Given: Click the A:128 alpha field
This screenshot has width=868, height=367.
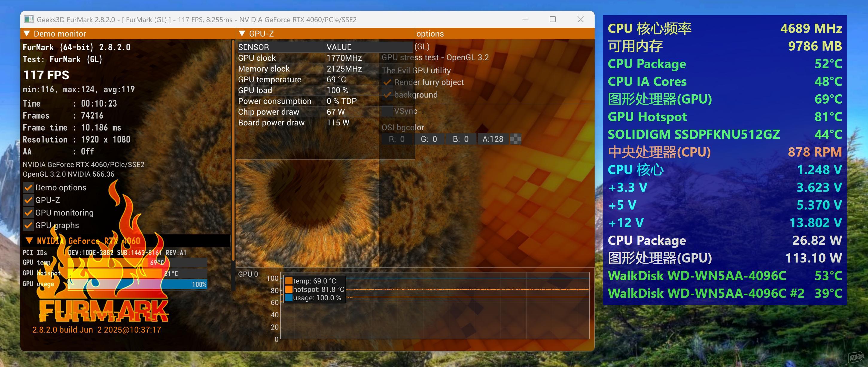Looking at the screenshot, I should tap(493, 139).
